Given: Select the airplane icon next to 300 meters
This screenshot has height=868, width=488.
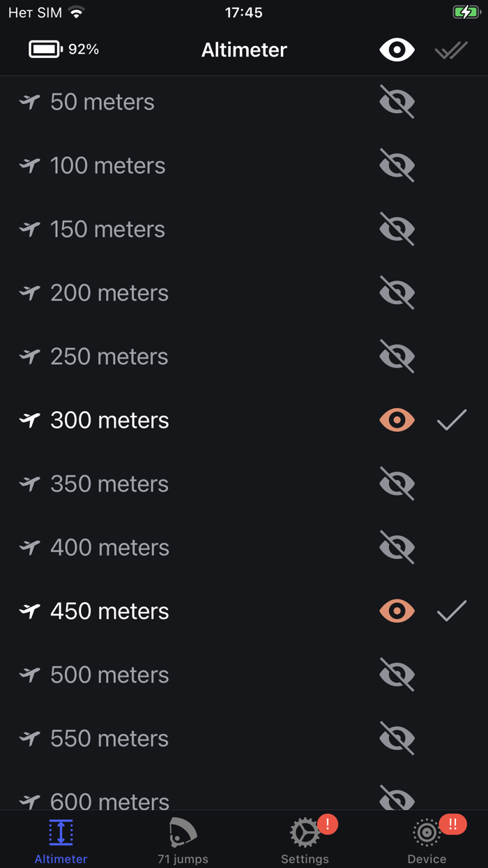Looking at the screenshot, I should [x=29, y=419].
